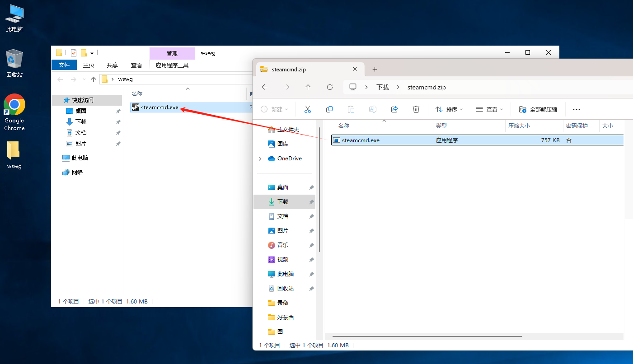Open the 新建 dropdown in steamcmd.zip window
Screen dimensions: 633x364
click(275, 109)
